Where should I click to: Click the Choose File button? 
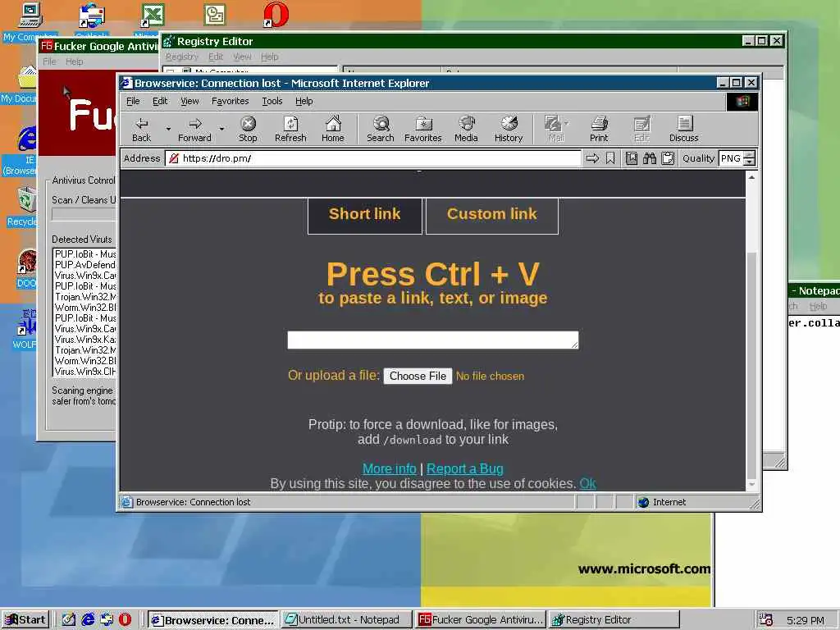(418, 376)
